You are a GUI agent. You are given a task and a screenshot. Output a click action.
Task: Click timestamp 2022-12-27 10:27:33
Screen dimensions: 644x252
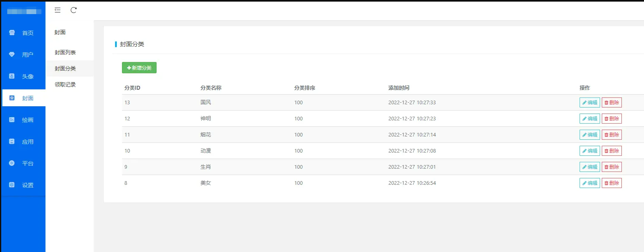(412, 102)
